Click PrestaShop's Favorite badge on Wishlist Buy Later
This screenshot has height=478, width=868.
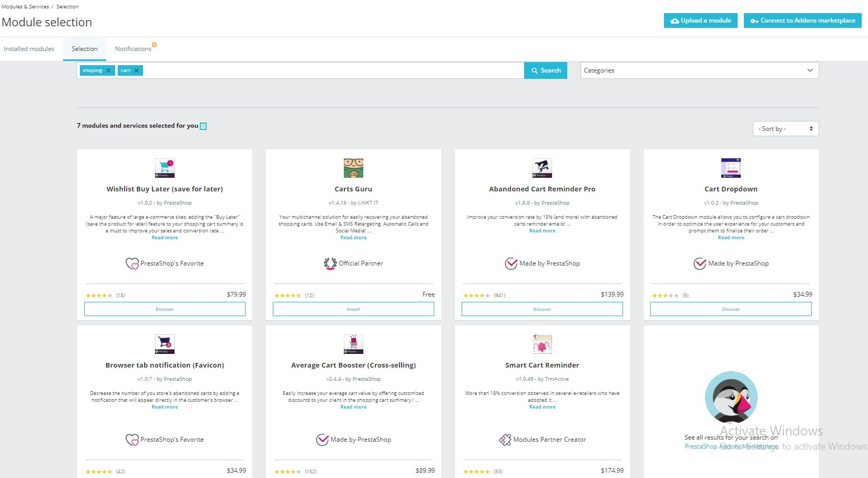(165, 263)
